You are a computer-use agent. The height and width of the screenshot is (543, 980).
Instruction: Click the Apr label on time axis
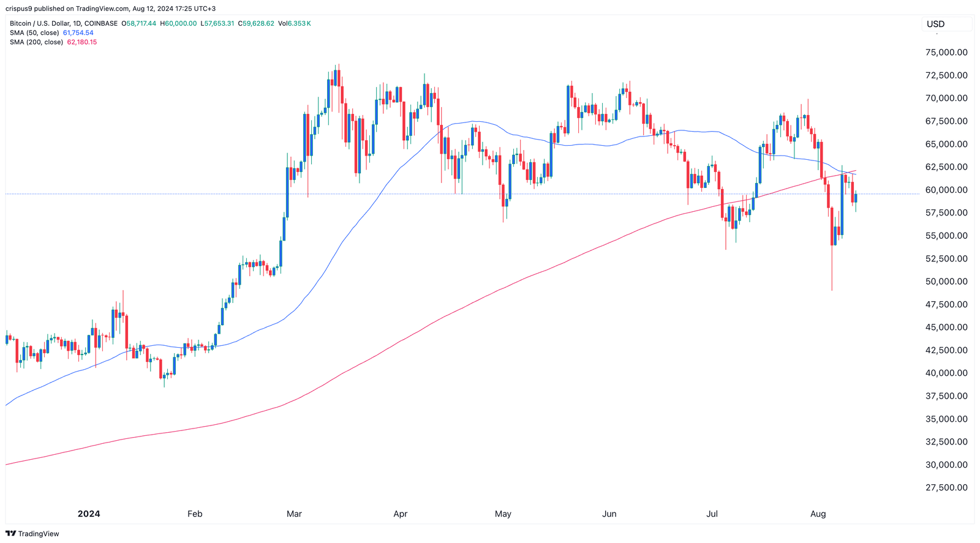(400, 514)
